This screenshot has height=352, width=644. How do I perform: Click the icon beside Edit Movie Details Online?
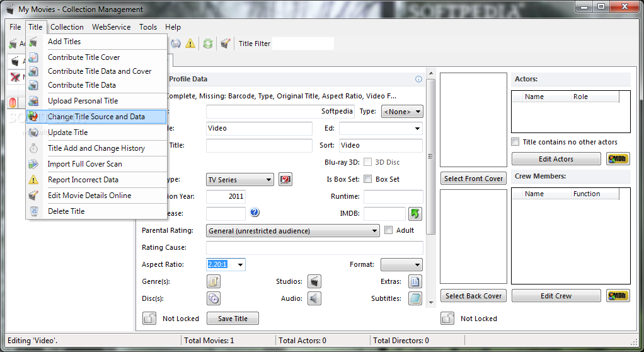[x=33, y=196]
